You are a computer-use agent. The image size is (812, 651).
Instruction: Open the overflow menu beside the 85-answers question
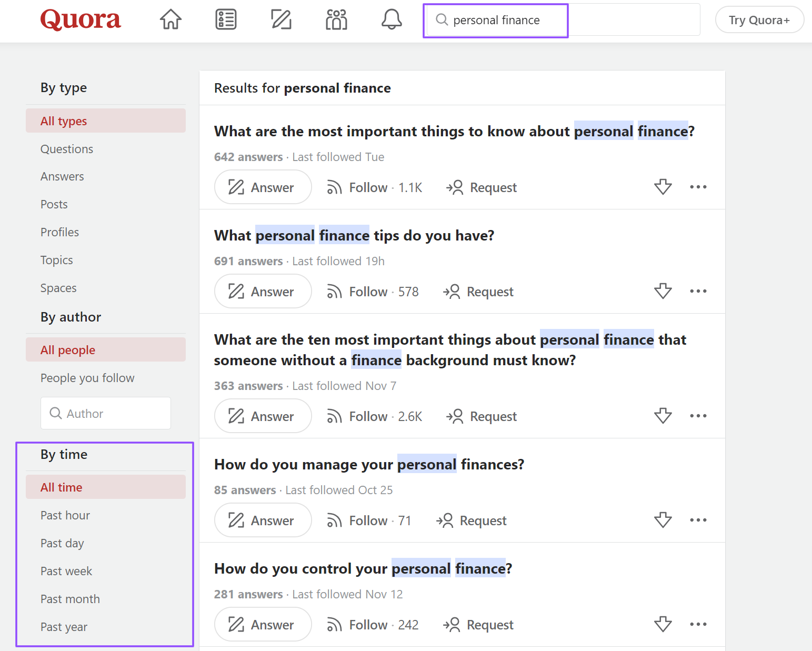pos(698,520)
